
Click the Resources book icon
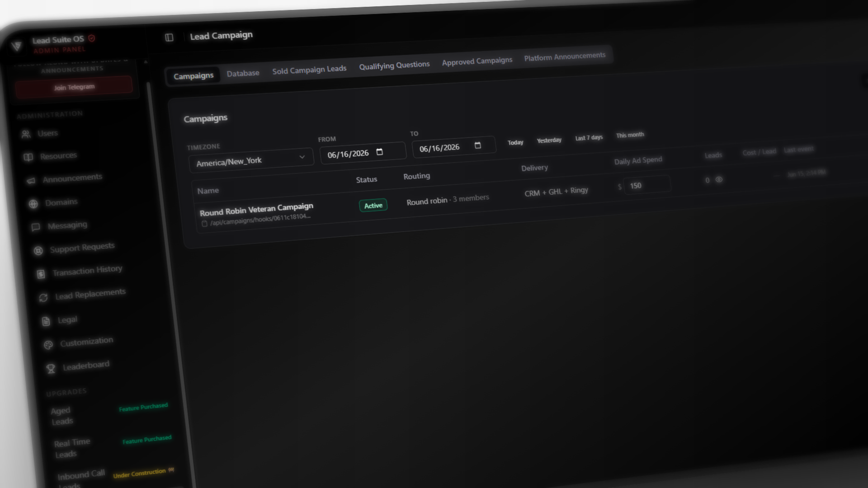pyautogui.click(x=28, y=157)
